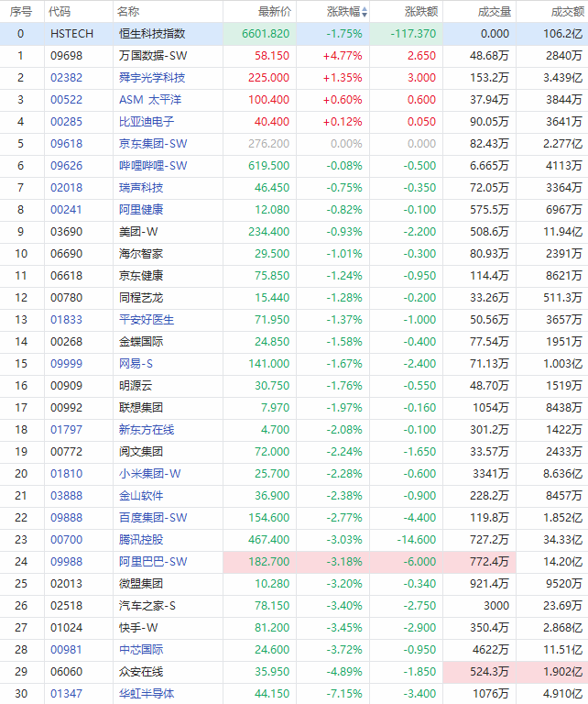
Task: Select the 微盟集团 stock name
Action: (x=141, y=584)
